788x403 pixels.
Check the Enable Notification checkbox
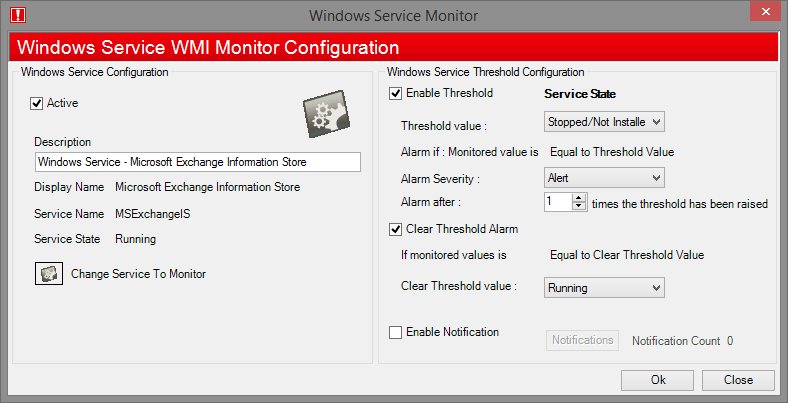coord(396,333)
